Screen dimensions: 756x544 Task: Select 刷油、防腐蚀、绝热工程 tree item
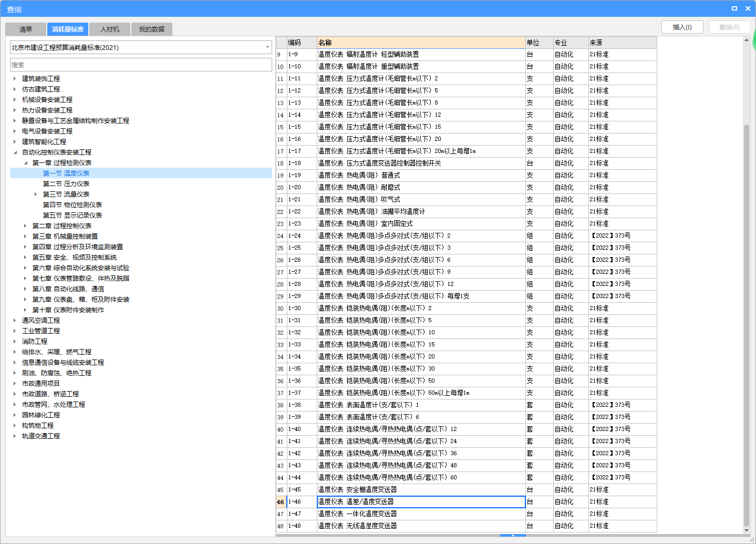pyautogui.click(x=57, y=373)
